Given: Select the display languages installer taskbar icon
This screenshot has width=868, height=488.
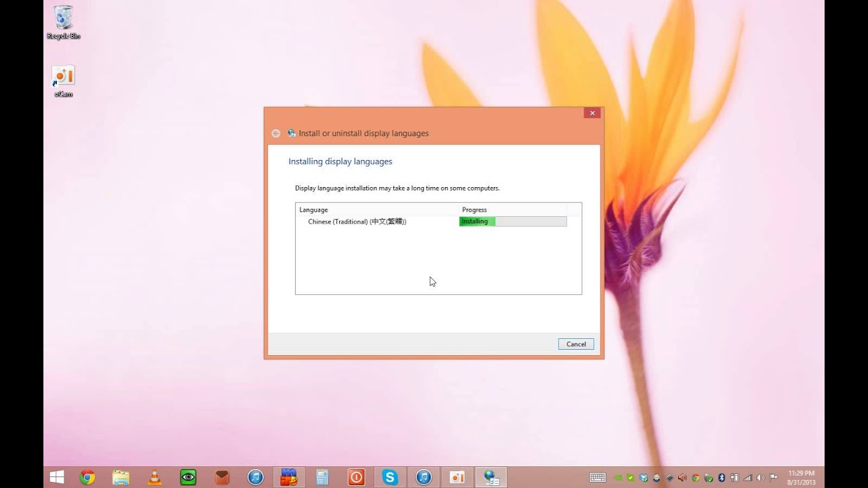Looking at the screenshot, I should click(x=491, y=477).
